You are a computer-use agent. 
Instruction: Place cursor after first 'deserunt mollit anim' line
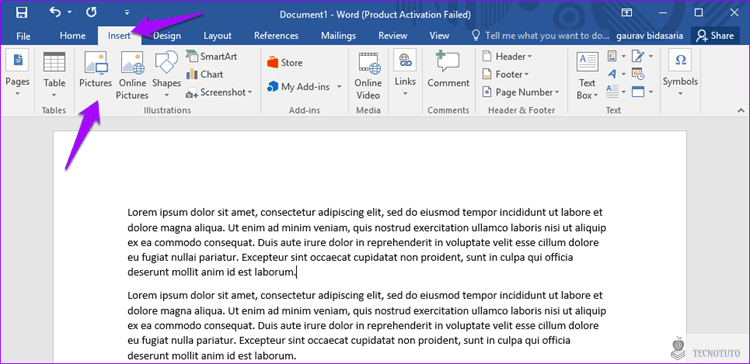click(x=297, y=273)
